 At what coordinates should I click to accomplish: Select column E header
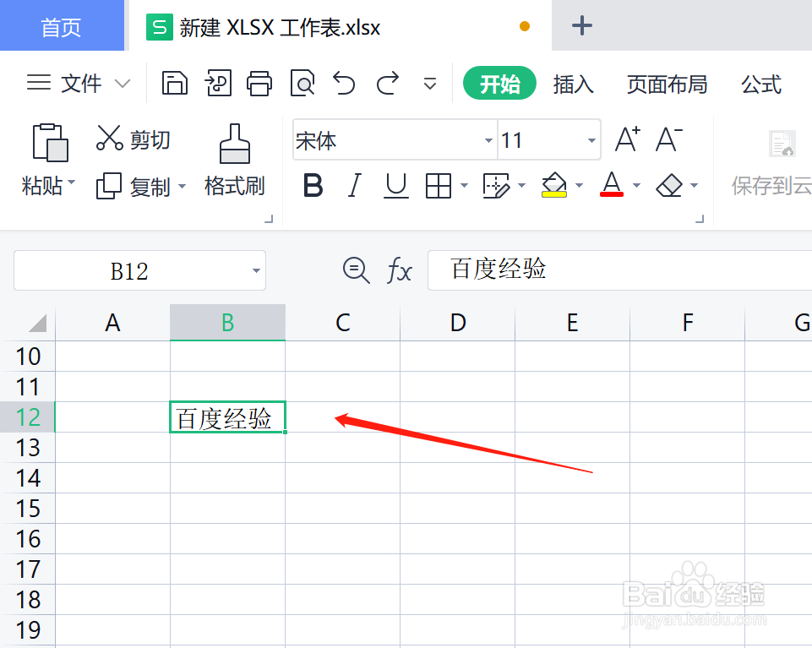pos(572,323)
